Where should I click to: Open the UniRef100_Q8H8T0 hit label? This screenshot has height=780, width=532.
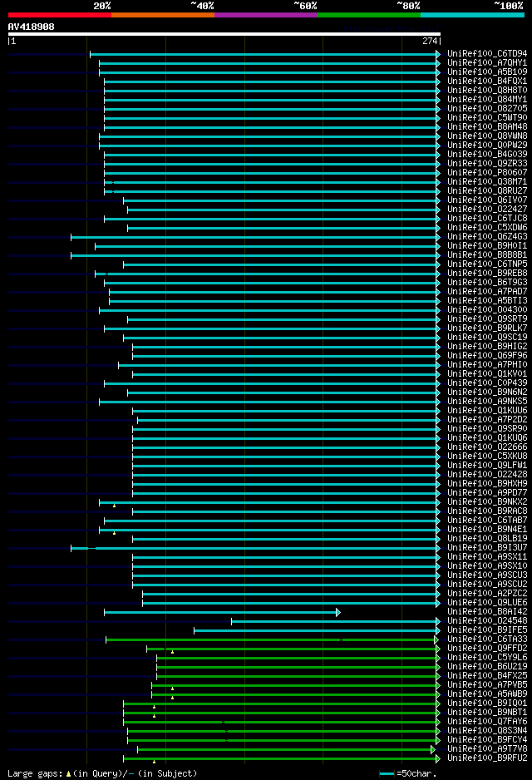(x=487, y=90)
